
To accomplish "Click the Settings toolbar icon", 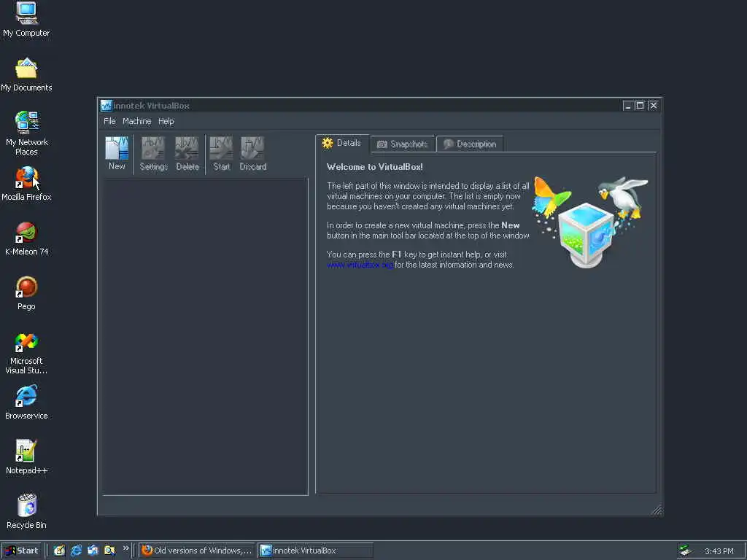I will click(x=153, y=153).
